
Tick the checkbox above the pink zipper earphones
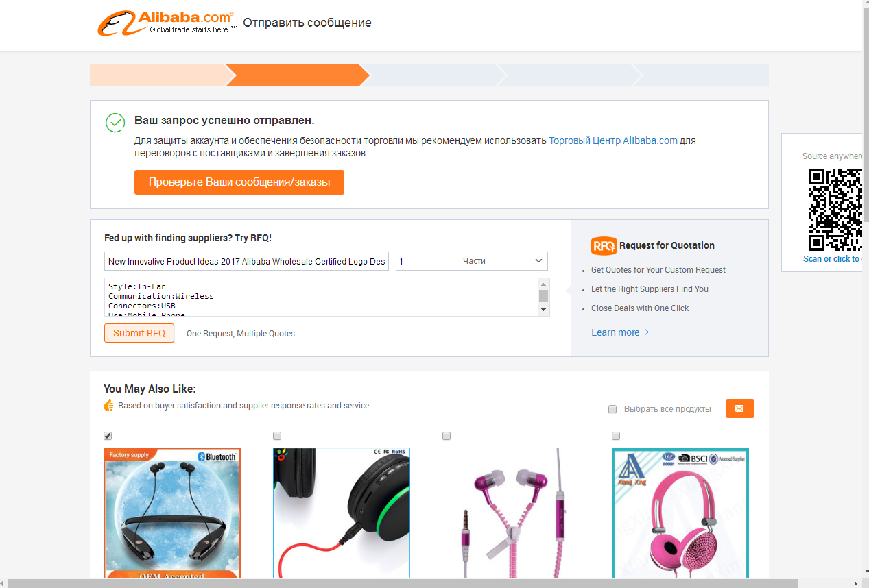(x=447, y=436)
